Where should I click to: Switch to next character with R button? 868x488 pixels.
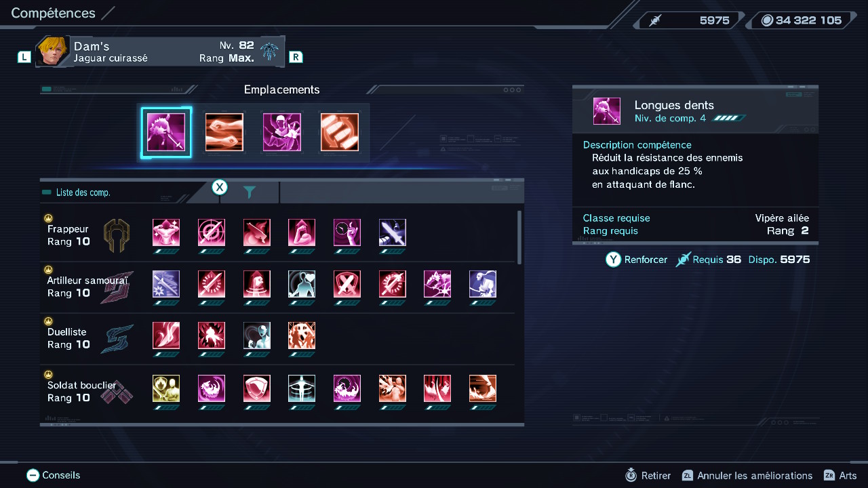296,57
